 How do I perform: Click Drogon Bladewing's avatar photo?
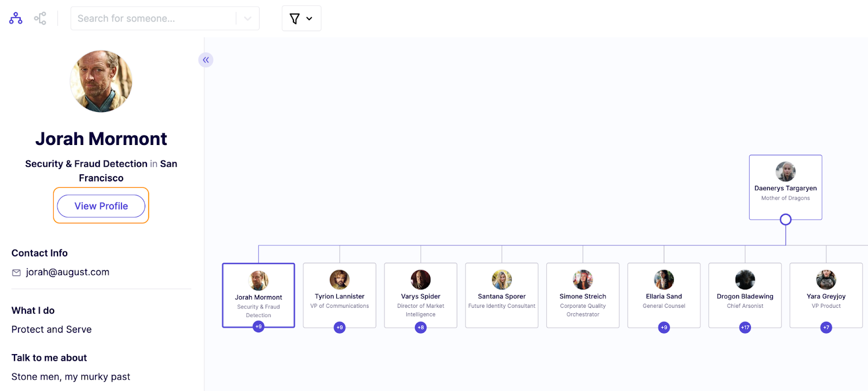pos(745,280)
